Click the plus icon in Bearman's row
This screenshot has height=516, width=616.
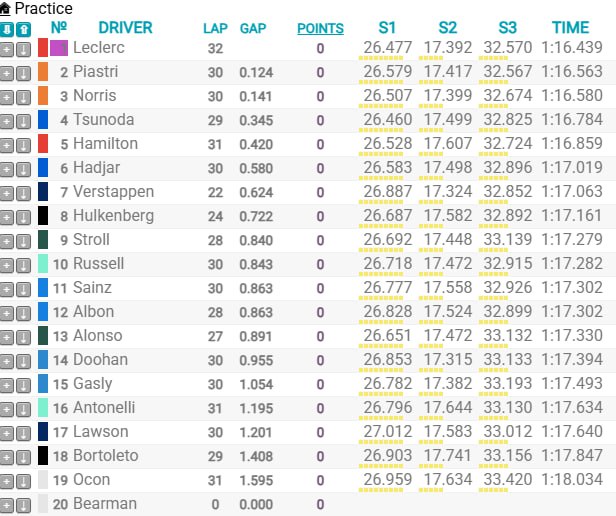(x=7, y=504)
